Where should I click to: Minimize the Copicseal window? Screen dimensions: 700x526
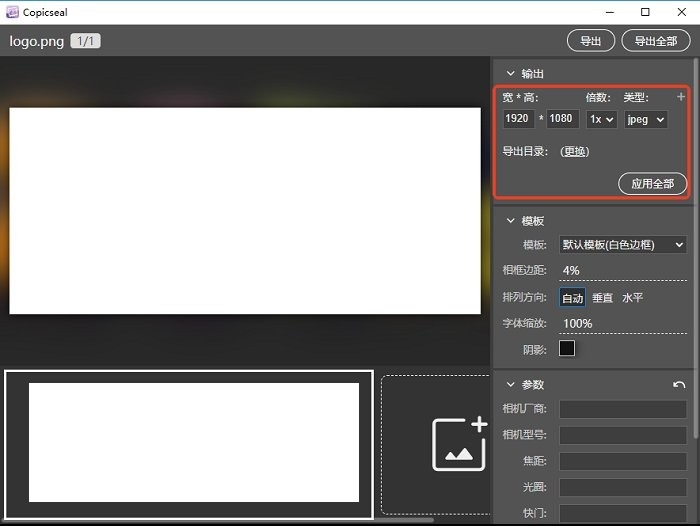[610, 12]
